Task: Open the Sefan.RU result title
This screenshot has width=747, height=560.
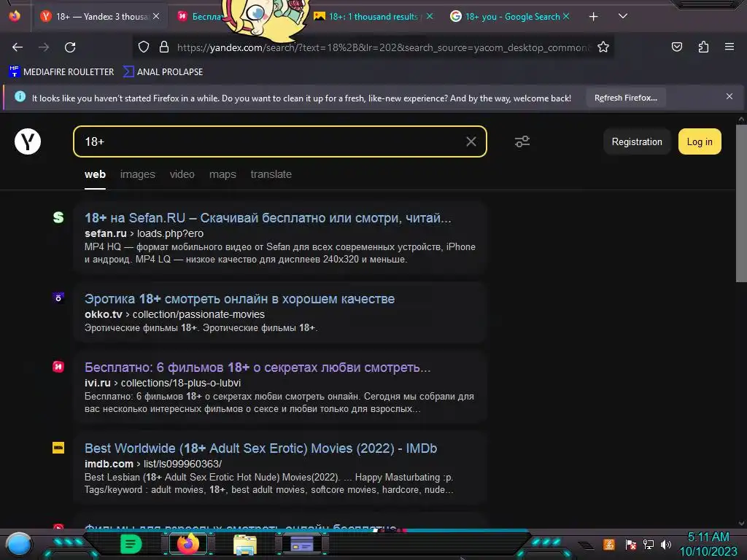Action: pos(268,218)
